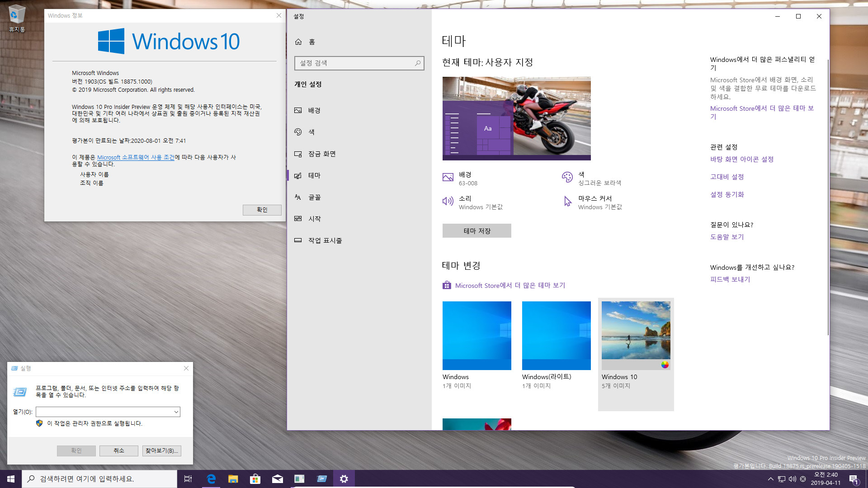The height and width of the screenshot is (488, 868).
Task: Click the search magnifier in Settings search box
Action: coord(418,63)
